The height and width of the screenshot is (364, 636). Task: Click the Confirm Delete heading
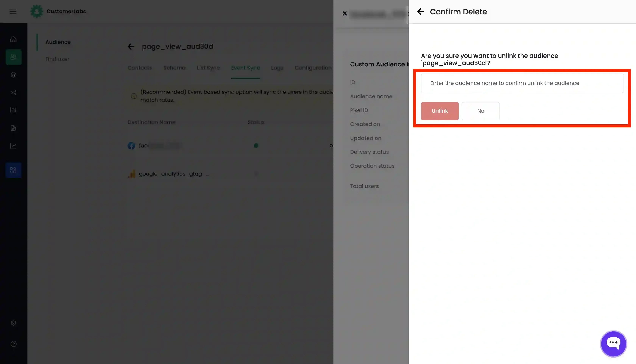click(x=458, y=12)
